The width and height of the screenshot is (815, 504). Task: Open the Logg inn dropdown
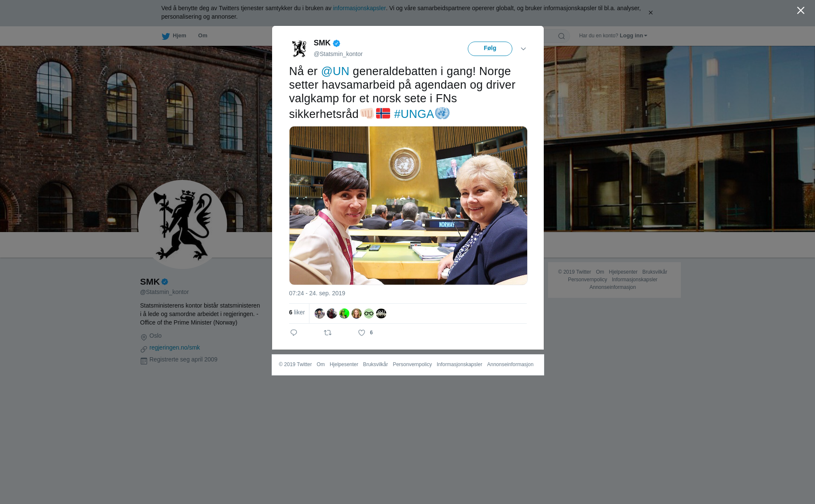click(633, 36)
